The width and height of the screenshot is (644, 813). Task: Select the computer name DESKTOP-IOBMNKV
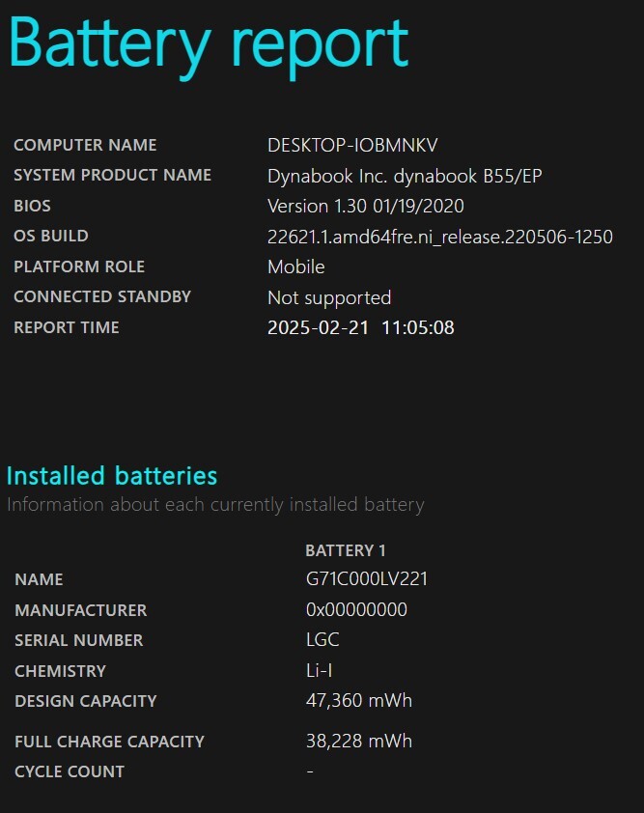pos(352,145)
